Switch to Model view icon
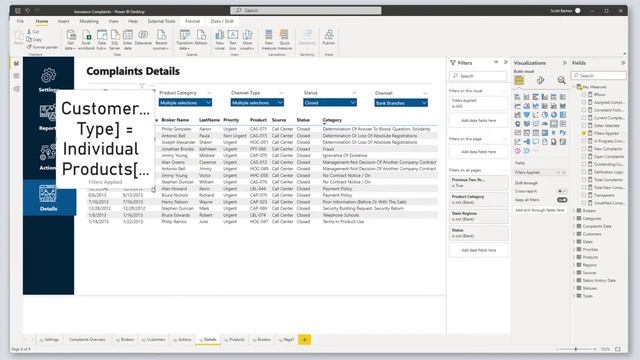This screenshot has height=360, width=640. tap(16, 89)
